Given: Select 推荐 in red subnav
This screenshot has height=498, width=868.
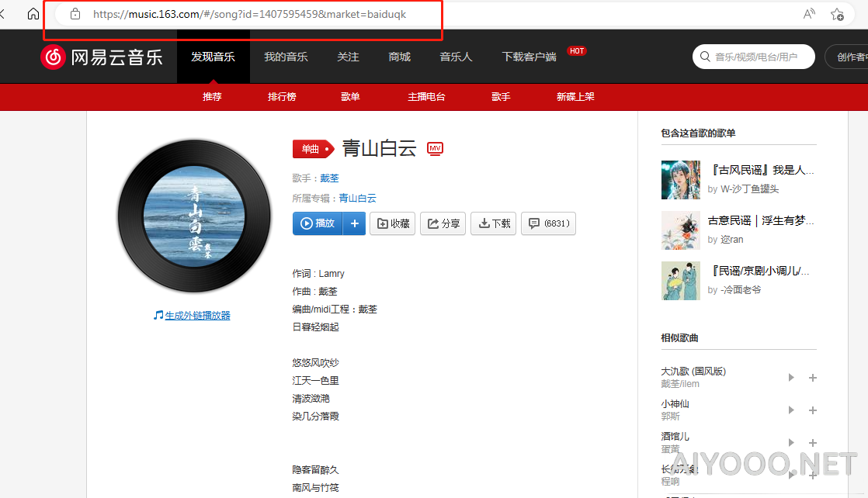Looking at the screenshot, I should (x=212, y=97).
